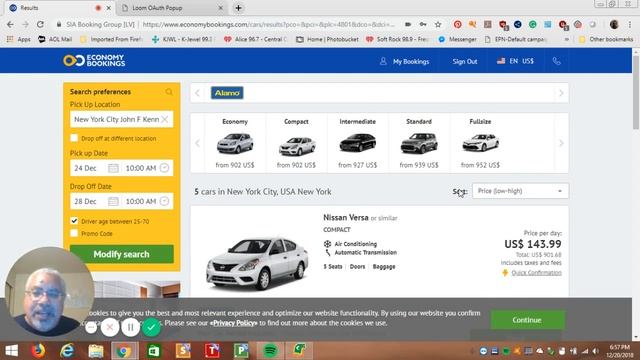The image size is (640, 360).
Task: Open the Quick Confirmation link
Action: pos(536,273)
